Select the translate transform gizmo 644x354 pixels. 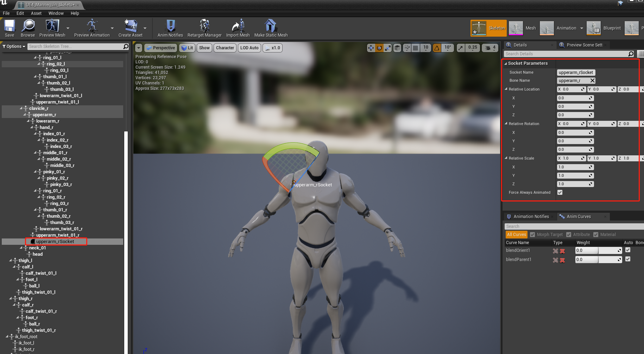coord(371,48)
